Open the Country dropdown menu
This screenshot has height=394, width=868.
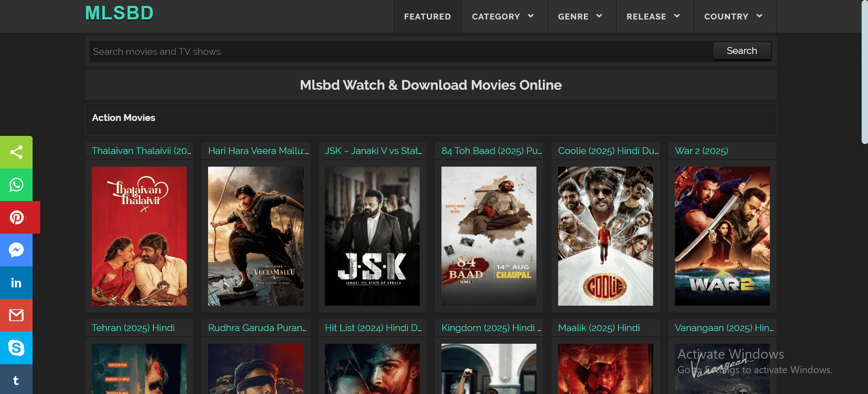(733, 17)
